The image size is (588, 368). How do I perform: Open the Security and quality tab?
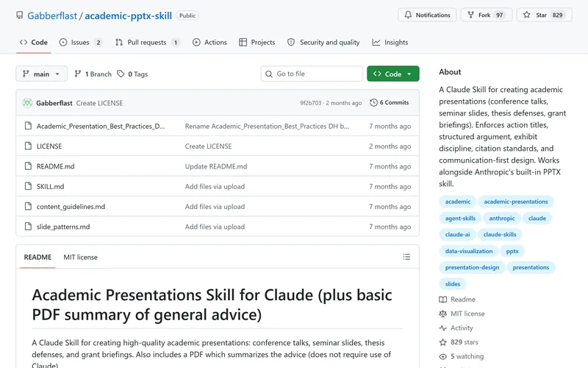tap(323, 43)
